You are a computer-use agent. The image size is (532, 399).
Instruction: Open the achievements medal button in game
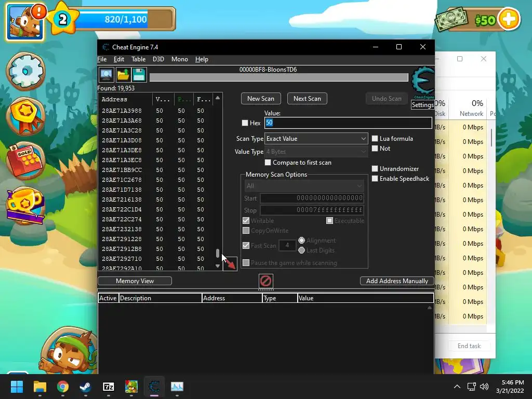26,116
